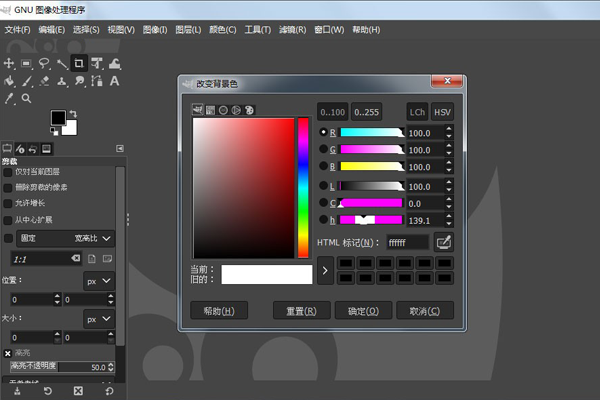
Task: Select the B channel radio button
Action: point(323,166)
